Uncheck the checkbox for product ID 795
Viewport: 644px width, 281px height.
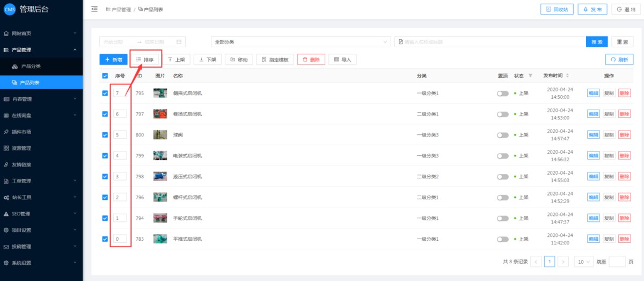pos(105,93)
